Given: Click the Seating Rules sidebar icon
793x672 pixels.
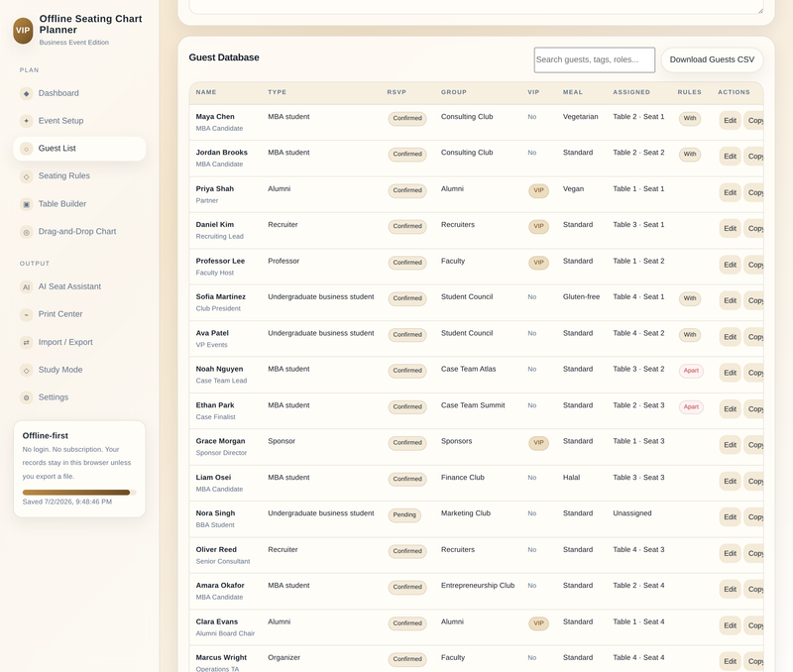Looking at the screenshot, I should pyautogui.click(x=27, y=176).
